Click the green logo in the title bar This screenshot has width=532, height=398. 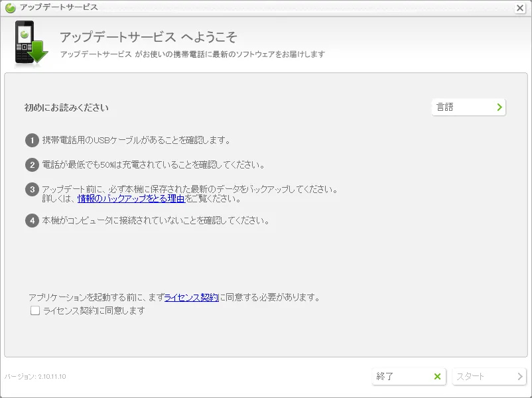tap(10, 7)
